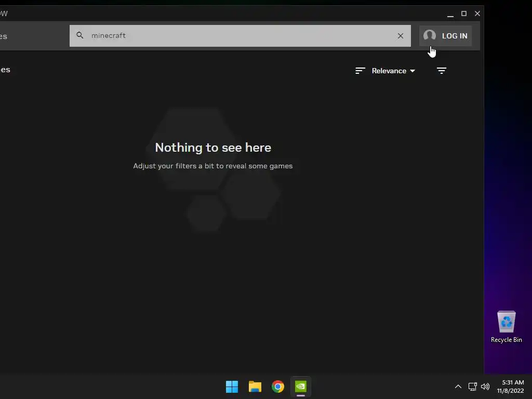Click the sort lines icon beside Relevance
Image resolution: width=532 pixels, height=399 pixels.
point(360,71)
